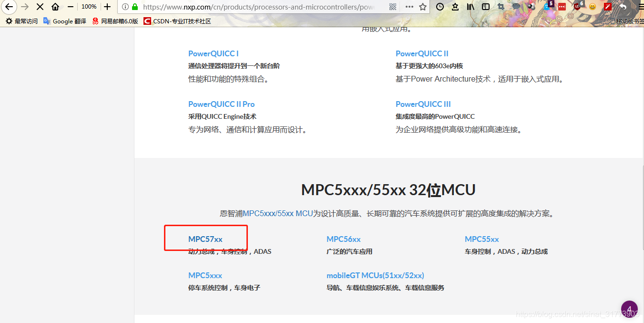Click the three-spheres extension icon
Screen dimensions: 644x323
pyautogui.click(x=532, y=7)
